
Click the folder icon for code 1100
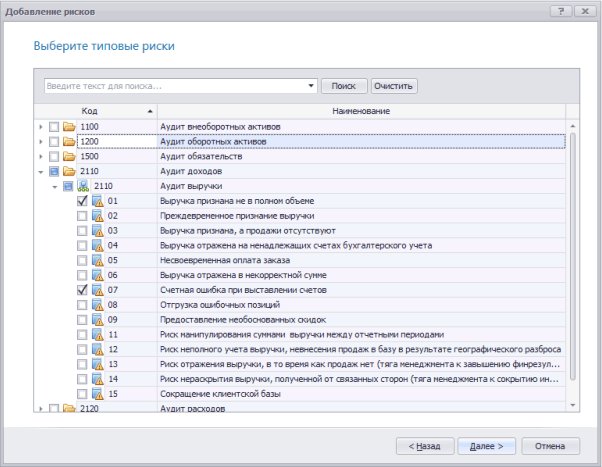69,127
